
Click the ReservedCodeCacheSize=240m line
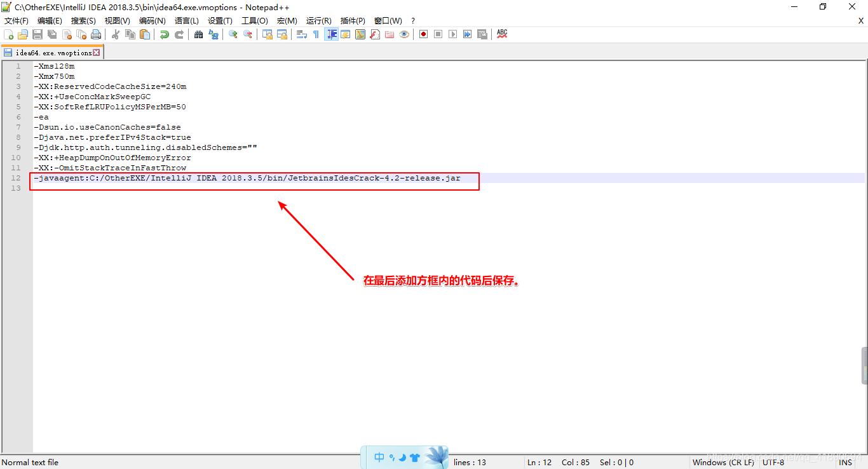coord(110,86)
